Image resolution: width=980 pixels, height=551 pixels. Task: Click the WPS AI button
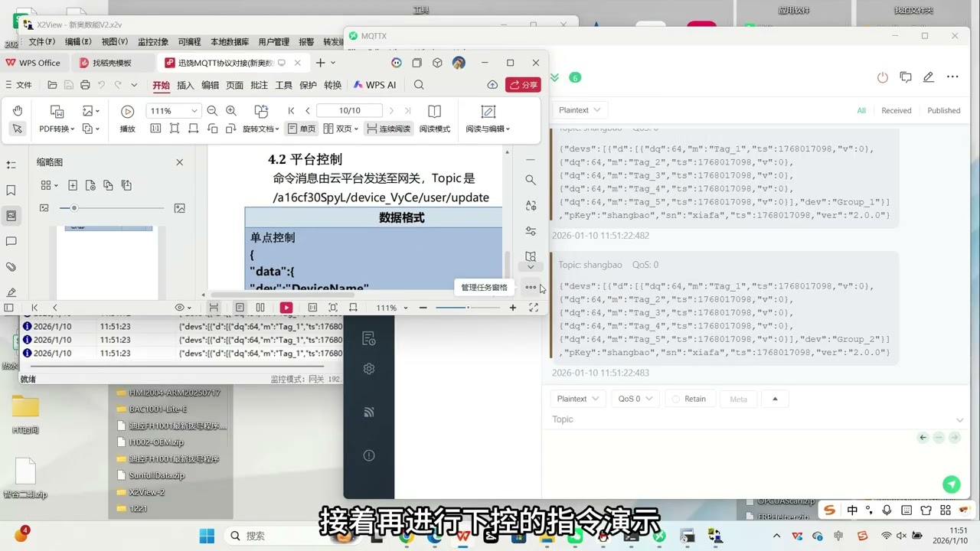[x=374, y=85]
